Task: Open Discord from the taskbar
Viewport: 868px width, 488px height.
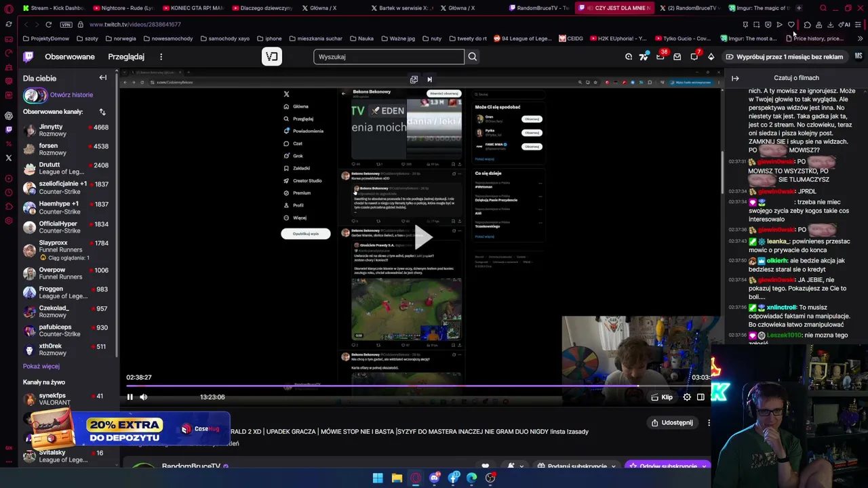Action: (435, 478)
